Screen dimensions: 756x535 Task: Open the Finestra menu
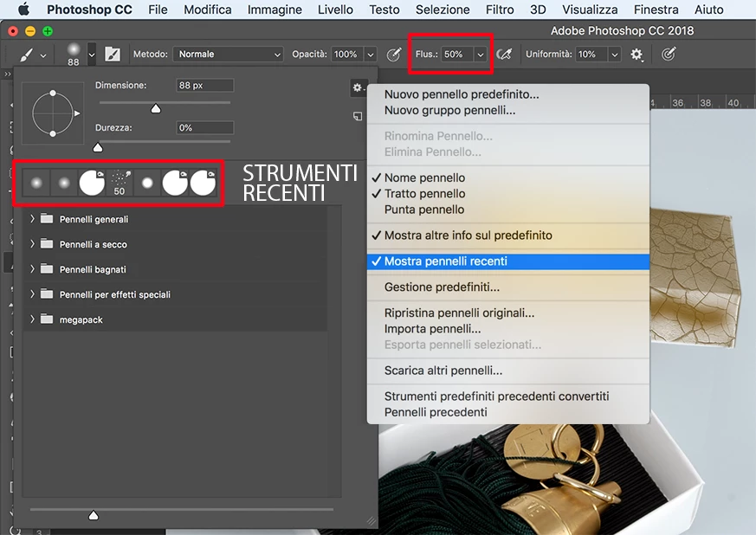pyautogui.click(x=656, y=10)
